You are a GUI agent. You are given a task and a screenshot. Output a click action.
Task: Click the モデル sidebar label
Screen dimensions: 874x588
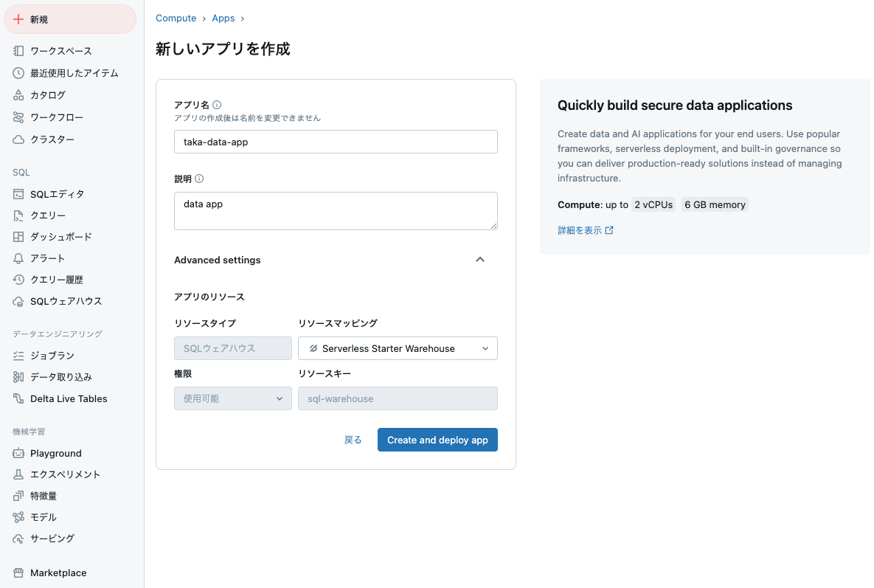(x=44, y=517)
